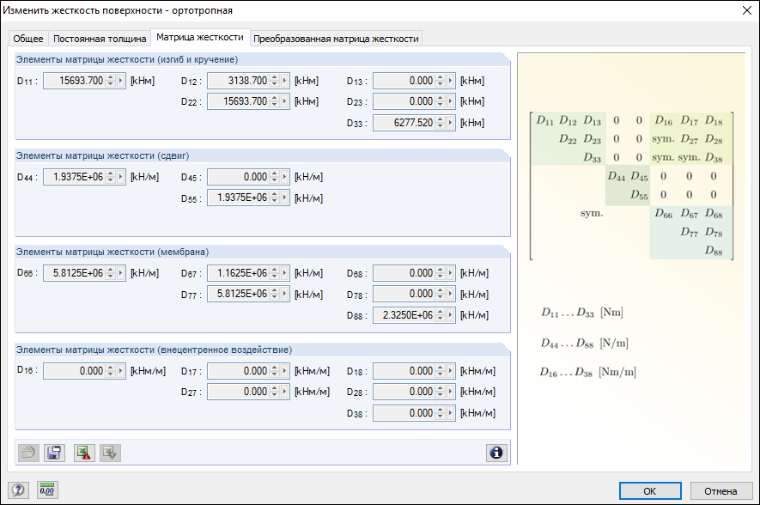
Task: Click the stiffness matrix diagram
Action: point(632,186)
